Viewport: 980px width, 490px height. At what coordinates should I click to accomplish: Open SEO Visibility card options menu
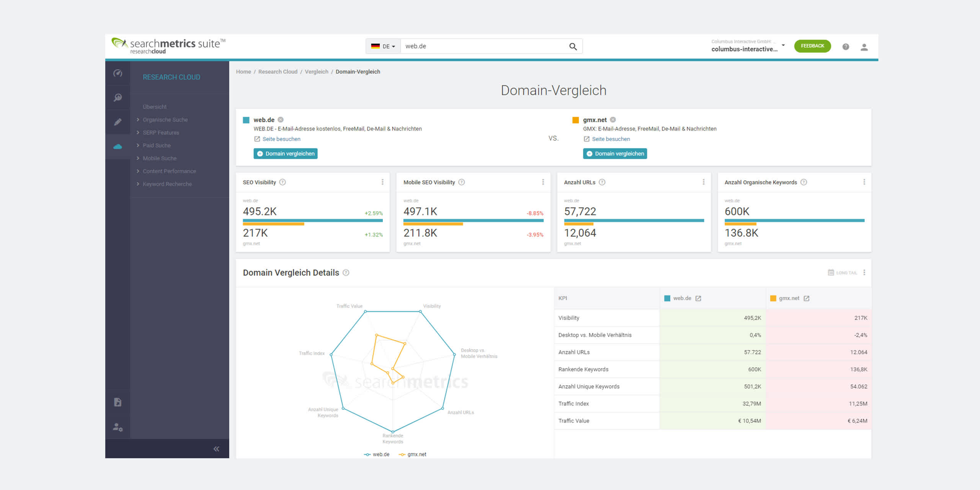pos(382,182)
